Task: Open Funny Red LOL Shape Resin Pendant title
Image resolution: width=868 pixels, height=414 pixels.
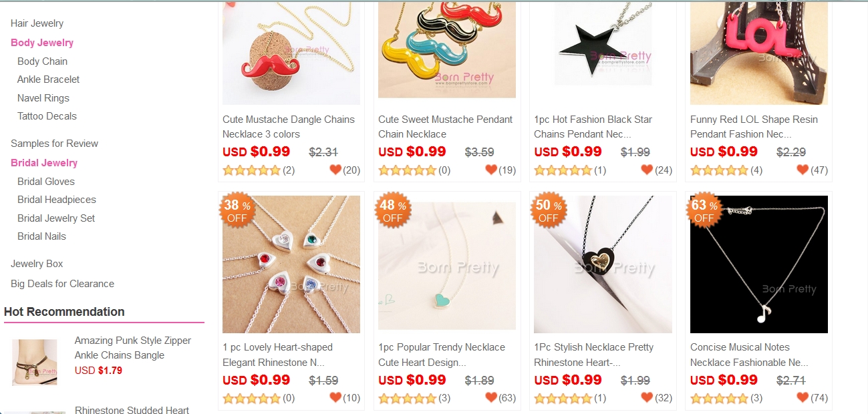Action: tap(754, 127)
